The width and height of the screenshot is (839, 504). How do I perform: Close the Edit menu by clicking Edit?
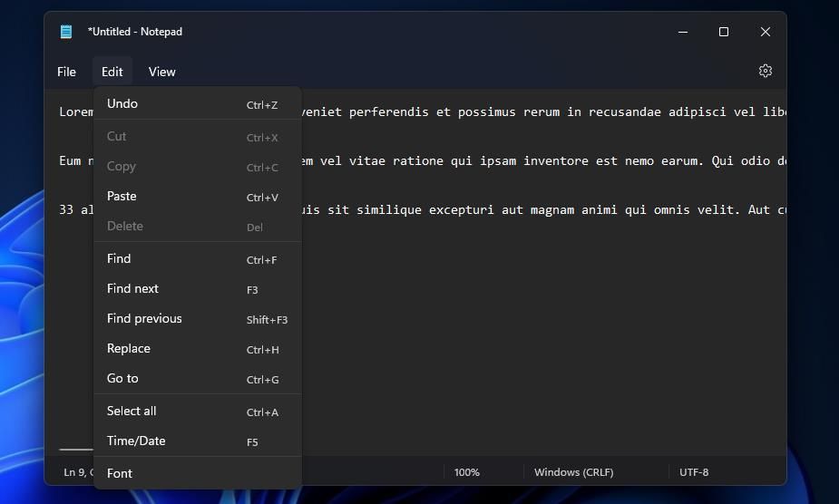[112, 72]
